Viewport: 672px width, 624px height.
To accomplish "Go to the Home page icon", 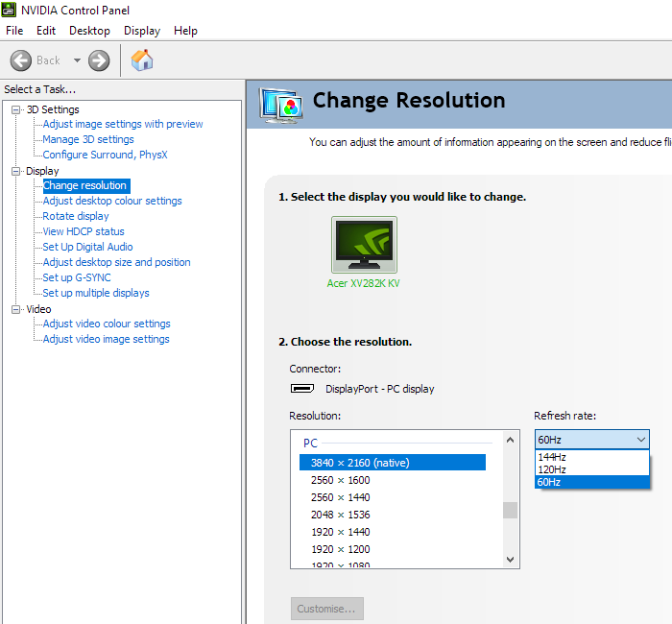I will pyautogui.click(x=142, y=60).
